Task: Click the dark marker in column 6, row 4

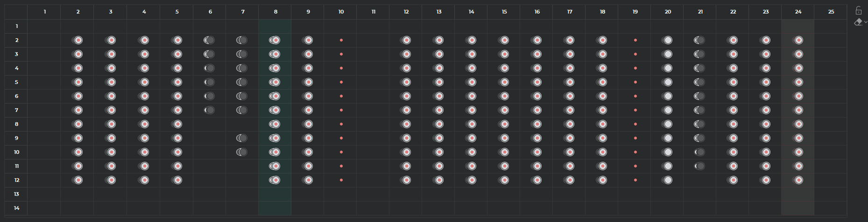Action: tap(210, 68)
